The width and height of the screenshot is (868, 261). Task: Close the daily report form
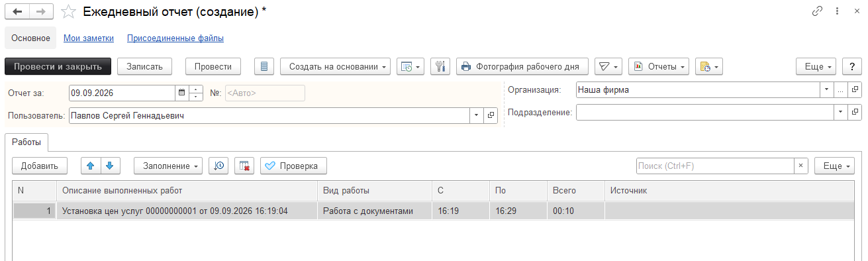pos(856,12)
